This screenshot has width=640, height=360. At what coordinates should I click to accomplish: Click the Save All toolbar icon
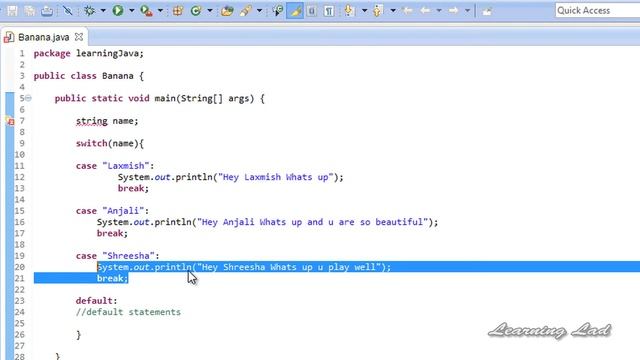click(29, 11)
